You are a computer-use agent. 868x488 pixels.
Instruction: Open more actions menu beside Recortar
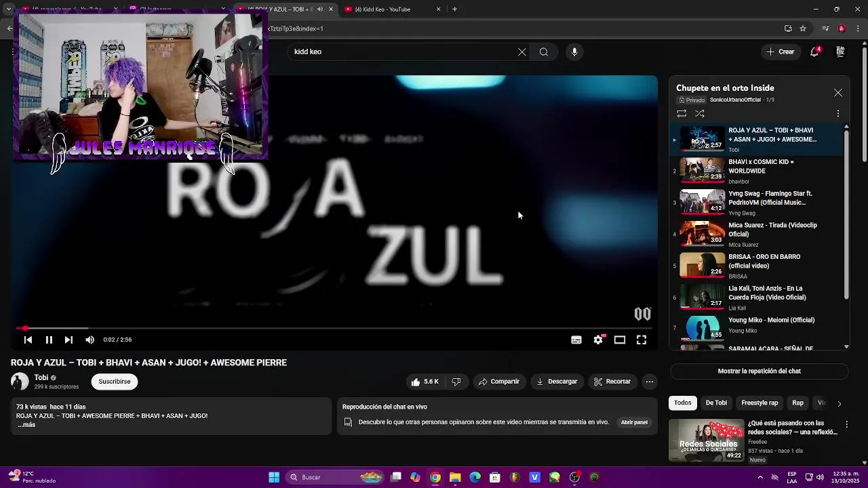650,382
